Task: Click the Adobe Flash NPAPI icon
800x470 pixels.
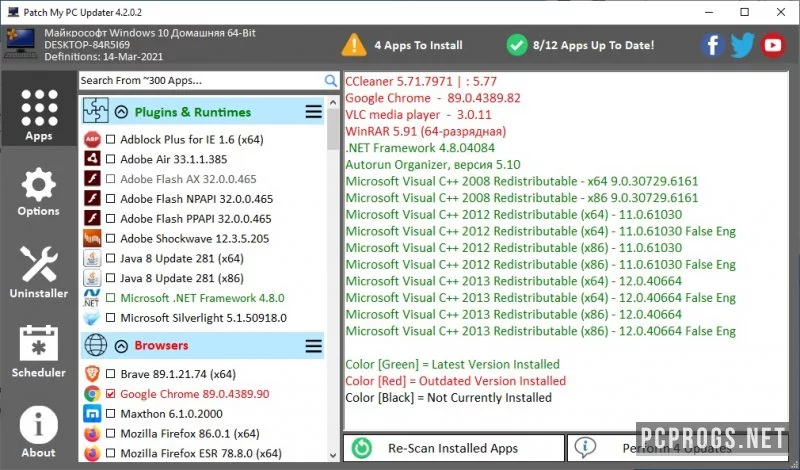Action: (x=92, y=199)
